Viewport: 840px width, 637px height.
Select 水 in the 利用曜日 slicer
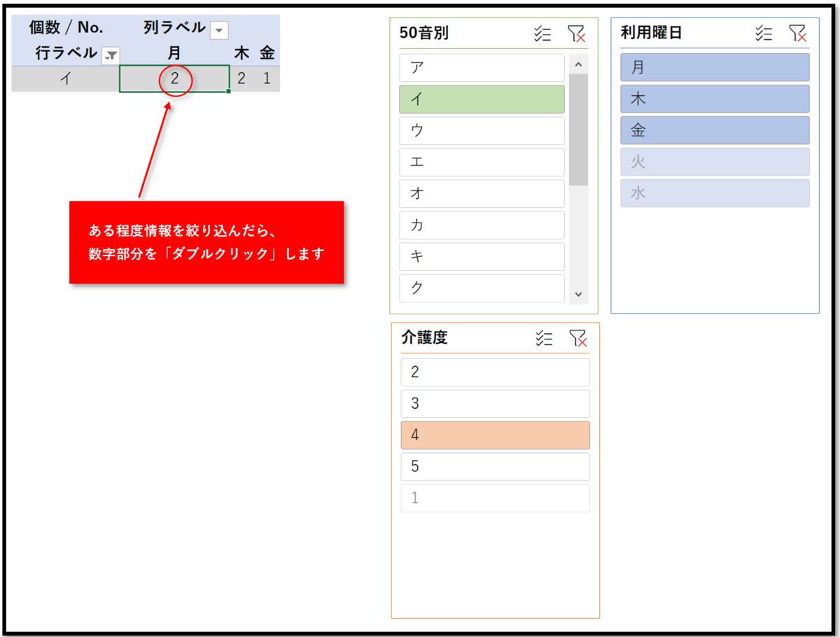[715, 193]
